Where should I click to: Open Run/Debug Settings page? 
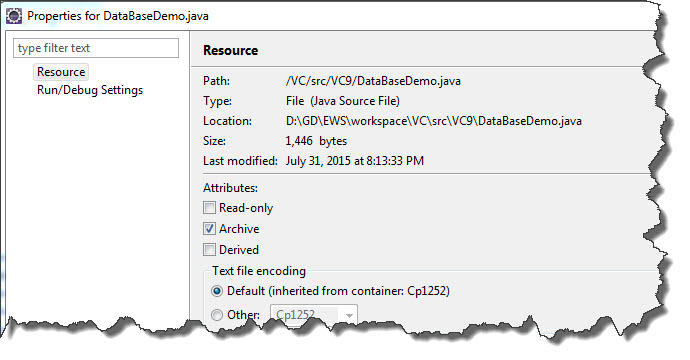point(90,90)
